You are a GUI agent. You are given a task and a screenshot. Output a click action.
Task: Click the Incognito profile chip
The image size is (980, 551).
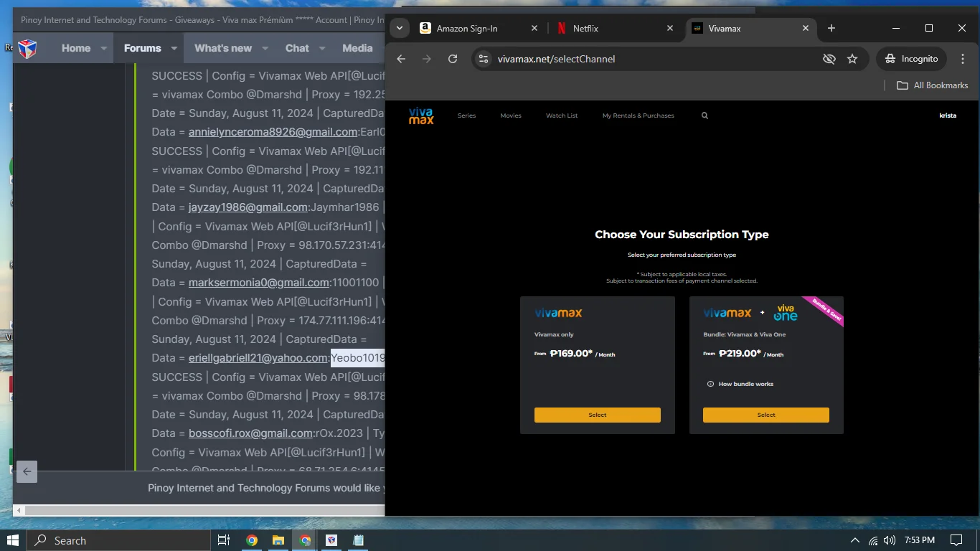(x=911, y=59)
